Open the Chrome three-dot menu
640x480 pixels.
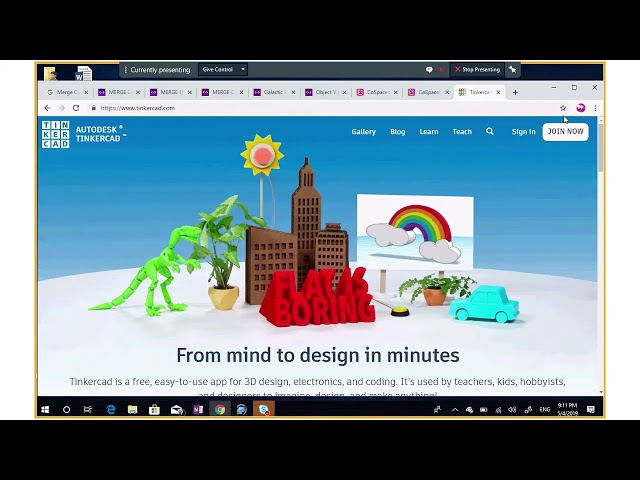click(595, 108)
